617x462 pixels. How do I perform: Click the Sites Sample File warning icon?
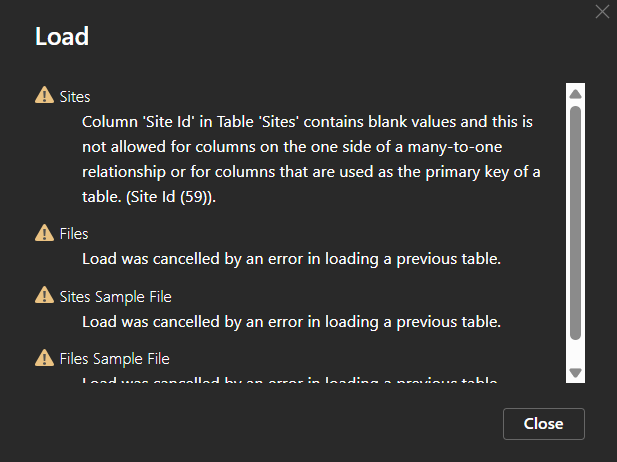tap(44, 295)
